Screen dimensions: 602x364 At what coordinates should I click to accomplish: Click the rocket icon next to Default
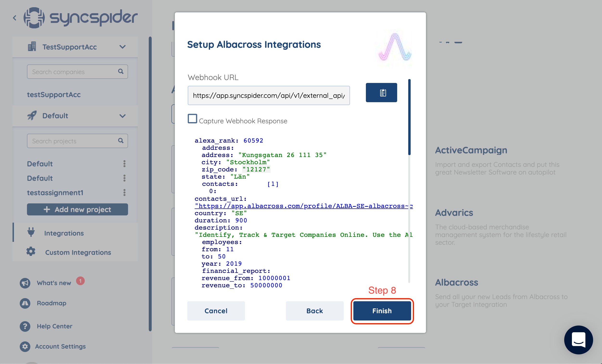point(32,115)
